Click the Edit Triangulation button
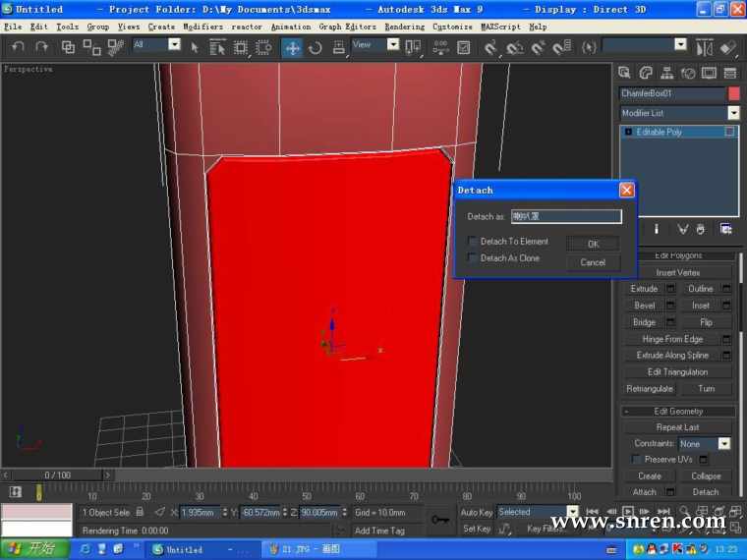 coord(677,372)
